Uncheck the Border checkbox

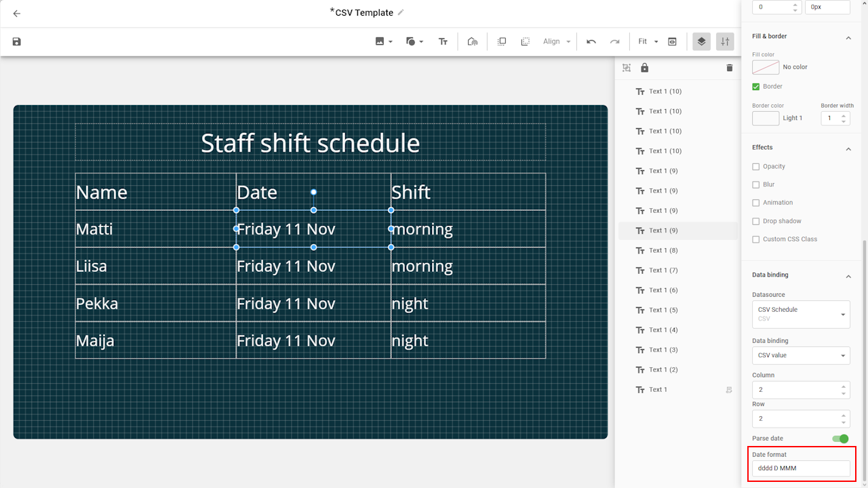tap(756, 87)
